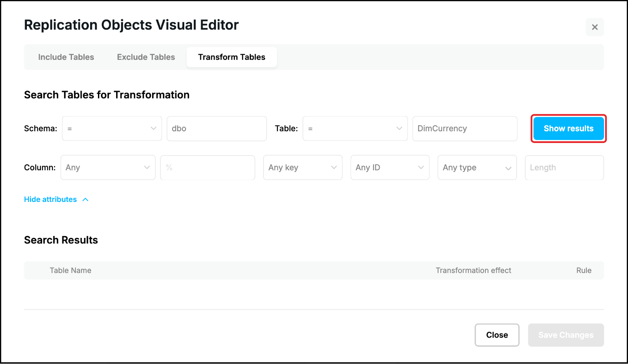The height and width of the screenshot is (364, 628).
Task: Open the Column Any dropdown
Action: coord(108,168)
